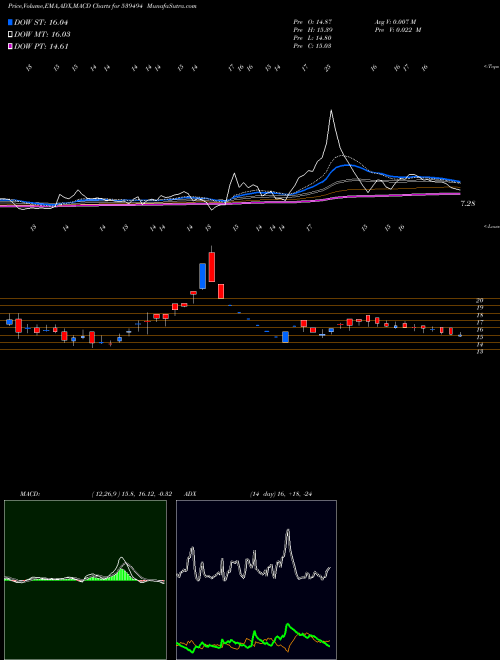Click the 'Pre O: 14.87' open value
The width and height of the screenshot is (500, 660).
[312, 22]
